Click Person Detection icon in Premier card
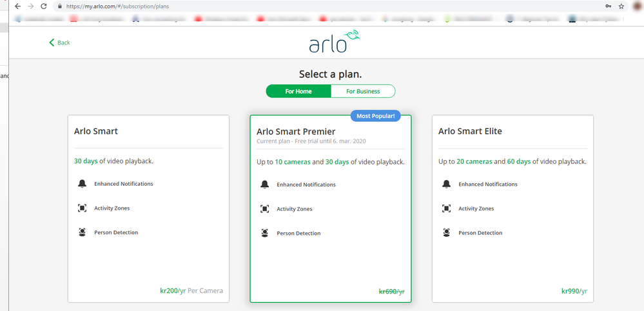This screenshot has height=311, width=644. click(x=264, y=233)
